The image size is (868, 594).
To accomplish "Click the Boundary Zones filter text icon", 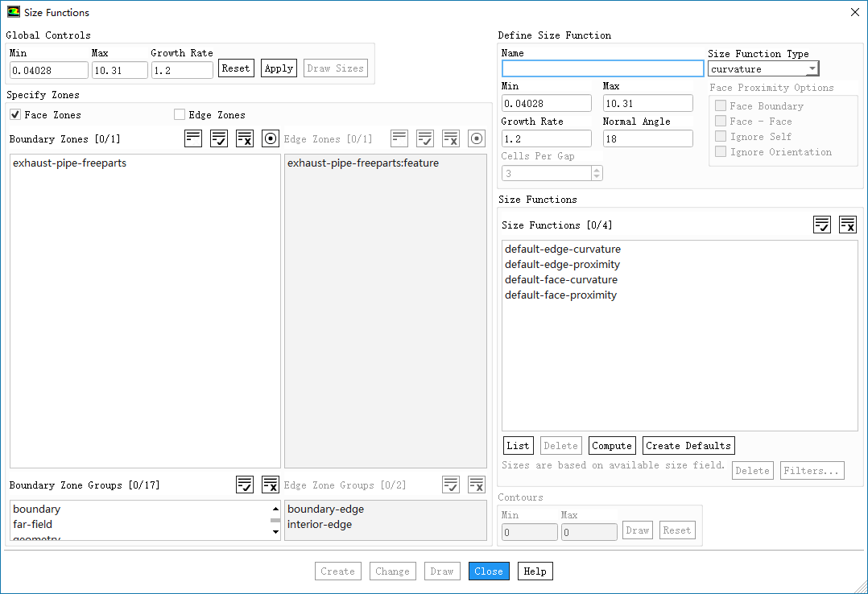I will pyautogui.click(x=193, y=138).
